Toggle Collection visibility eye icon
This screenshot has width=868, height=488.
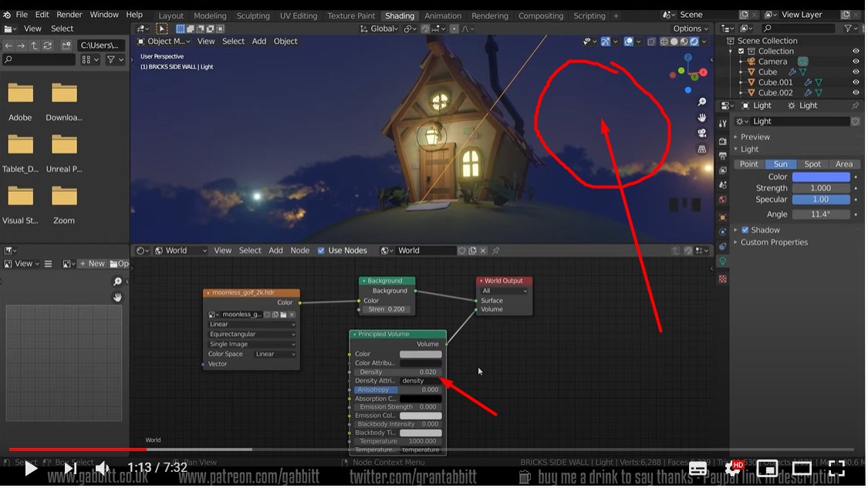pos(856,51)
